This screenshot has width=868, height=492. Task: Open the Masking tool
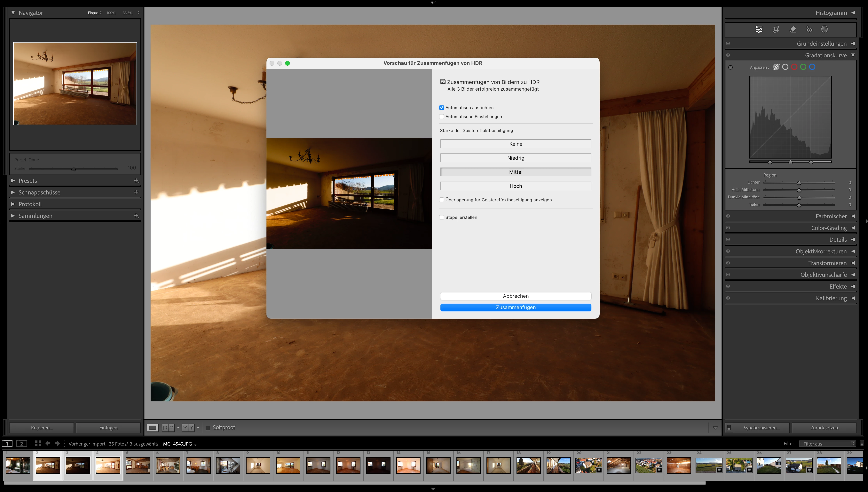(825, 29)
